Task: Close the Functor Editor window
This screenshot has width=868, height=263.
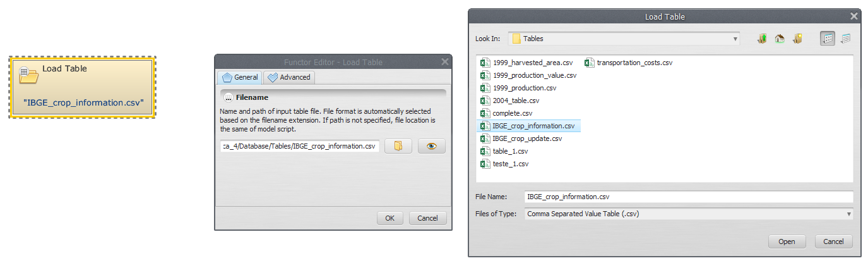Action: 445,61
